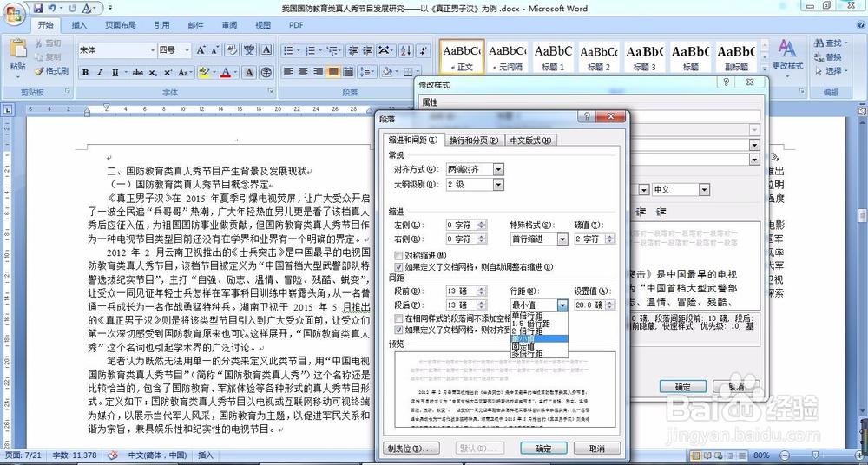Choose 固定值 from the line spacing list
The width and height of the screenshot is (868, 465).
point(539,346)
